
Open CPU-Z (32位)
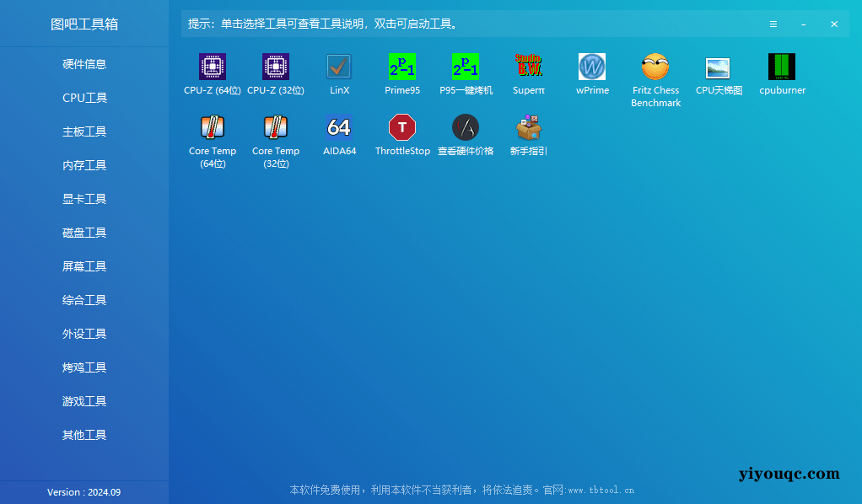[x=275, y=67]
